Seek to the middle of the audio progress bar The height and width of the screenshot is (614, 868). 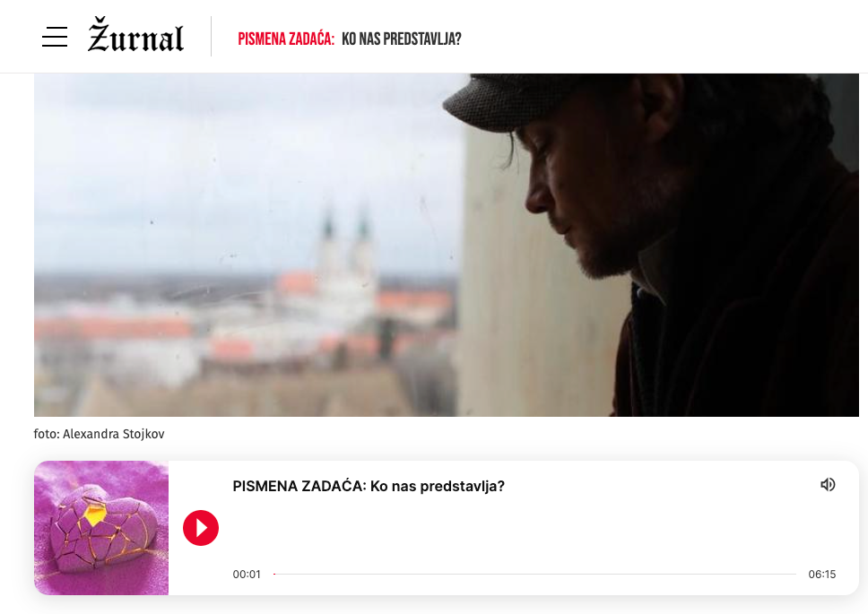pos(534,575)
